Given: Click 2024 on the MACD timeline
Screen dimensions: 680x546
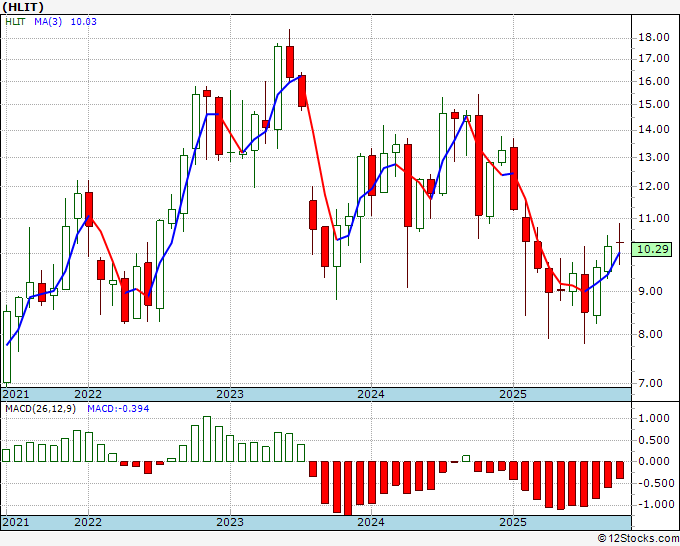Looking at the screenshot, I should click(371, 522).
